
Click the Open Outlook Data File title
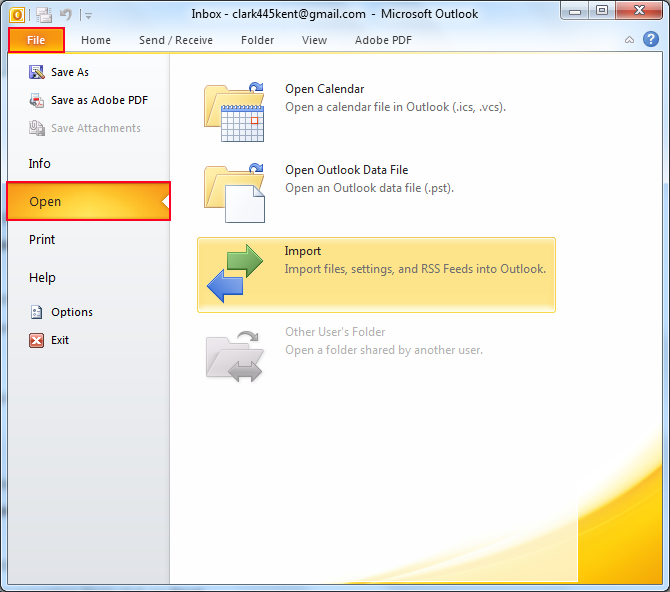click(x=347, y=170)
